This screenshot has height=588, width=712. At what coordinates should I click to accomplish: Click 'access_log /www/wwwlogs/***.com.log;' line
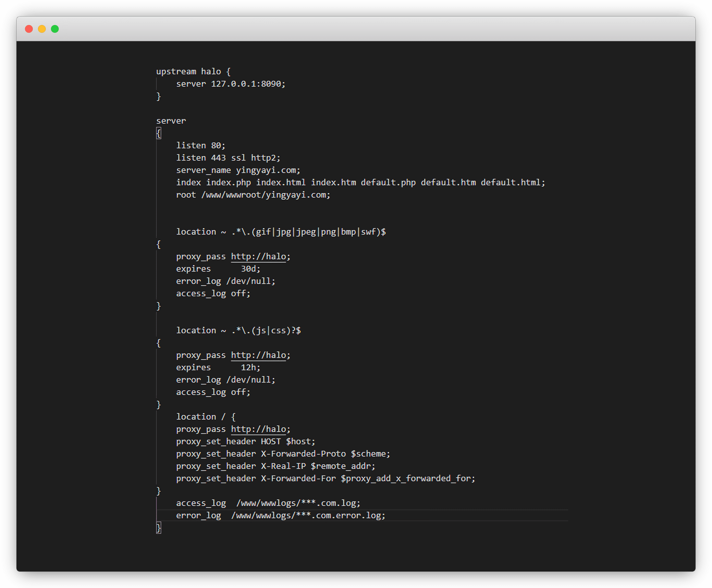click(268, 503)
